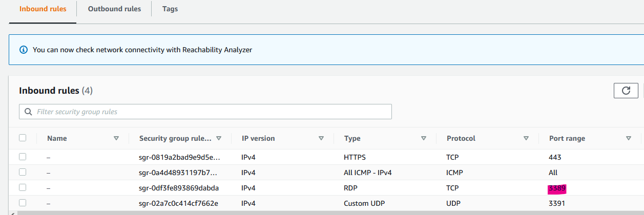
Task: Toggle the select-all rules checkbox
Action: (x=23, y=138)
